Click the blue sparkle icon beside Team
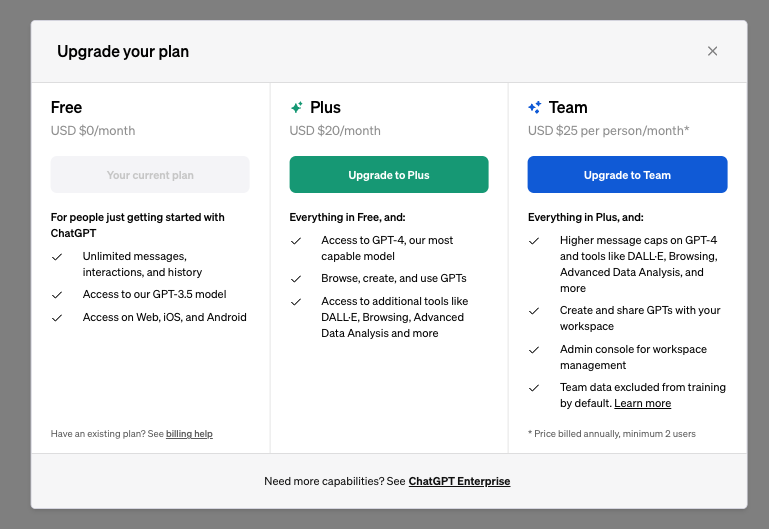The height and width of the screenshot is (529, 769). coord(534,108)
